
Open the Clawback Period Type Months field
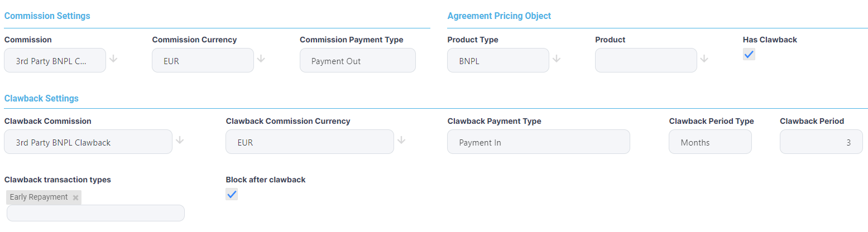[x=710, y=142]
